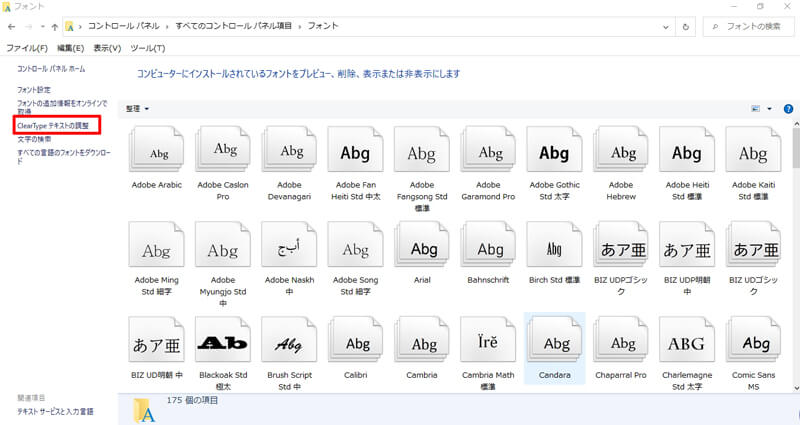The image size is (800, 425).
Task: Go back with the back arrow
Action: click(12, 27)
